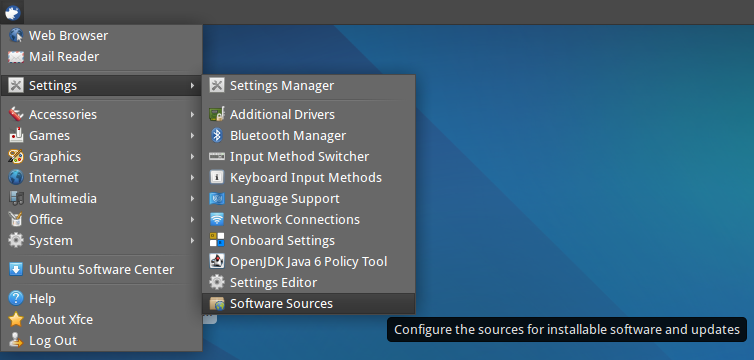
Task: Open Onboard Settings
Action: (x=308, y=240)
